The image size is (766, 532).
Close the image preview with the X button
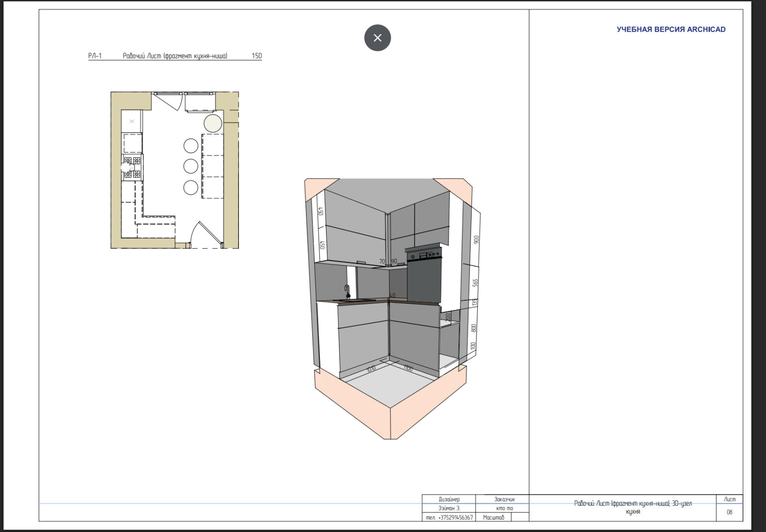pyautogui.click(x=377, y=38)
